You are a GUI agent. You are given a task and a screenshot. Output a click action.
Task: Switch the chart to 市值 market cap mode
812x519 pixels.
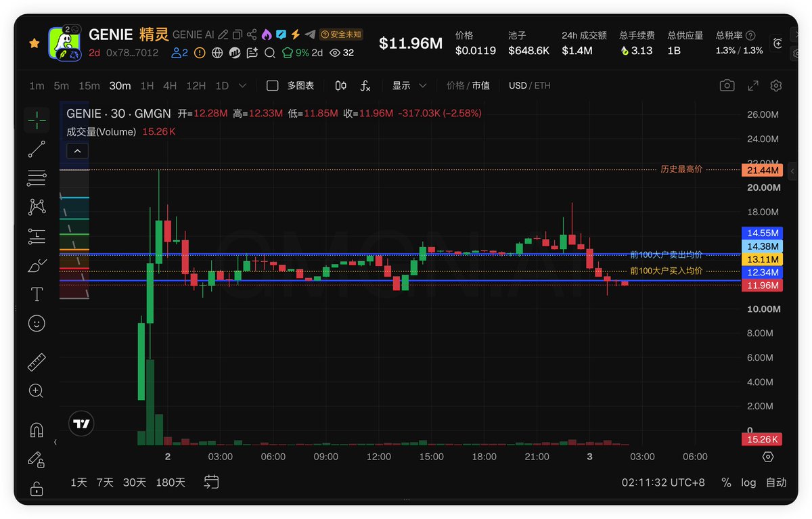(481, 86)
